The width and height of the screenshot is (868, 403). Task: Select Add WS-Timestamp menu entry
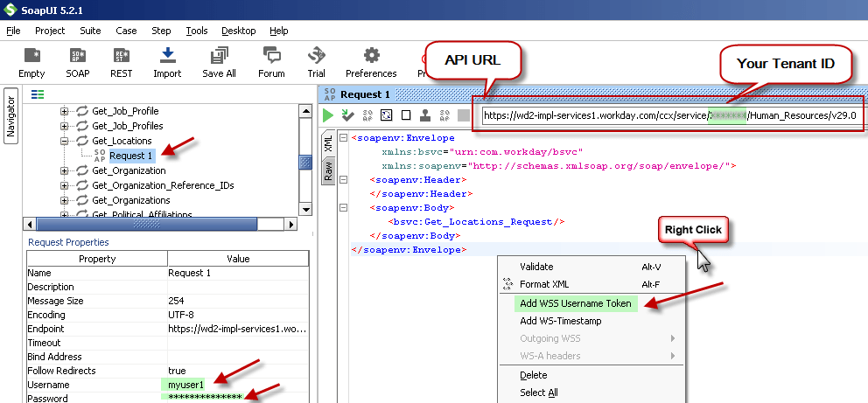click(591, 321)
